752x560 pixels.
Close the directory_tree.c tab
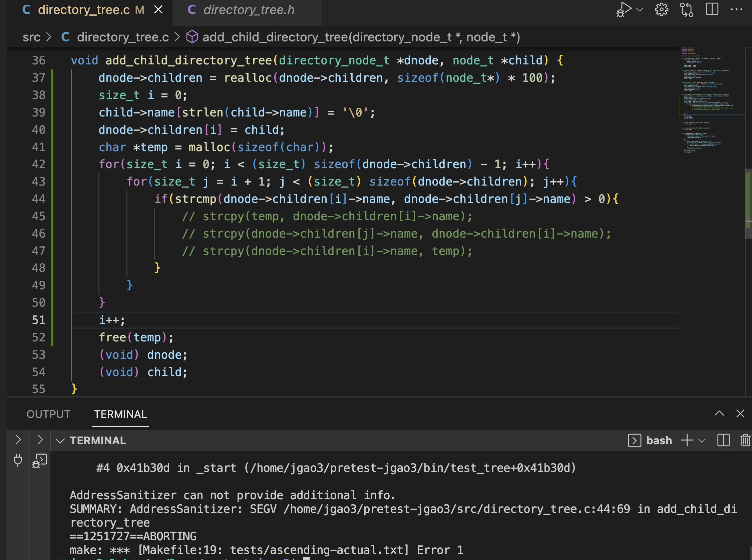coord(158,9)
